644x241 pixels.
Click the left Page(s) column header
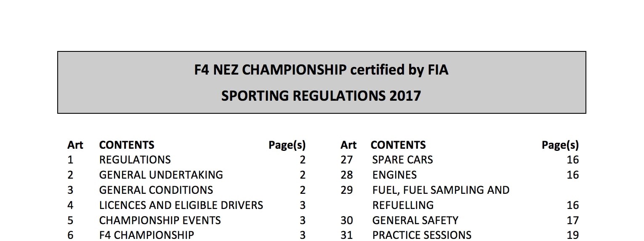tap(287, 146)
